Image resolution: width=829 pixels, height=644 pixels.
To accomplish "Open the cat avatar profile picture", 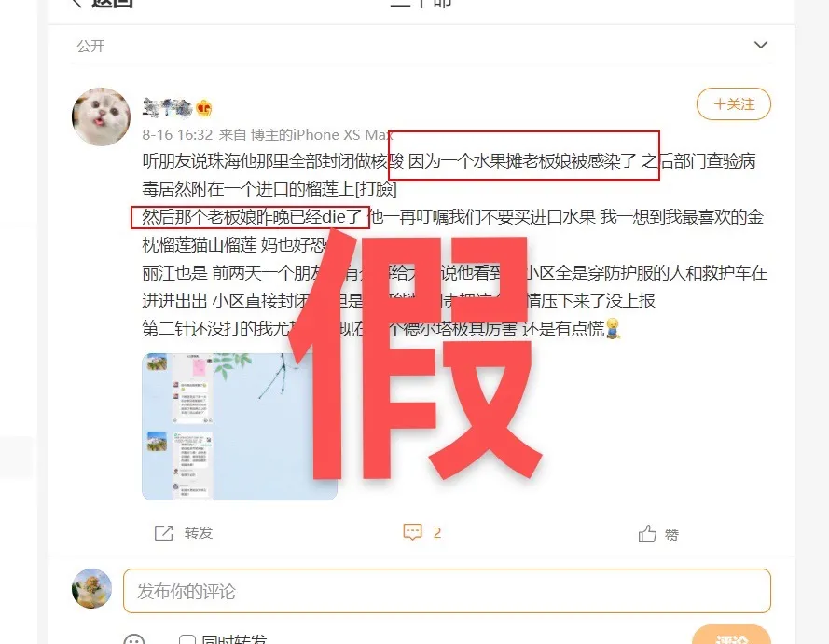I will pos(101,116).
